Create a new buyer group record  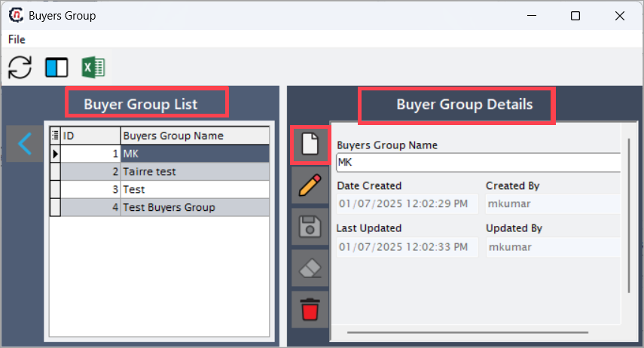310,144
